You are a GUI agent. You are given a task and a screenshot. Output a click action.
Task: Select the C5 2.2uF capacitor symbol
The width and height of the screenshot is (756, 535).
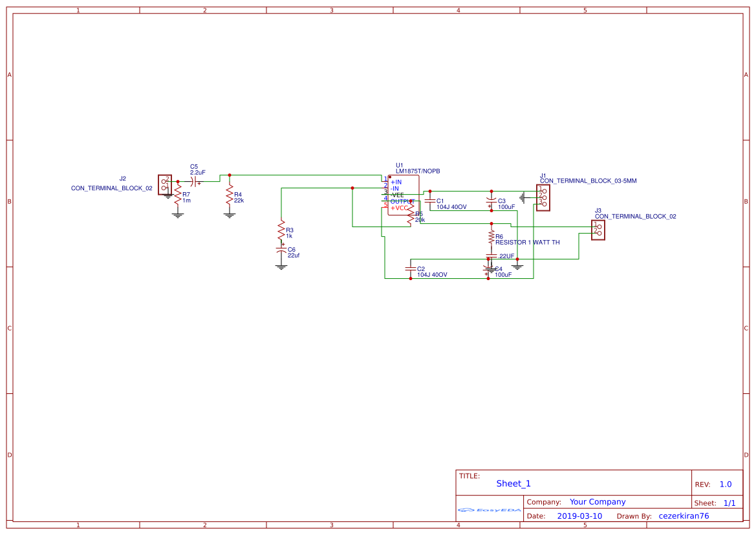194,182
